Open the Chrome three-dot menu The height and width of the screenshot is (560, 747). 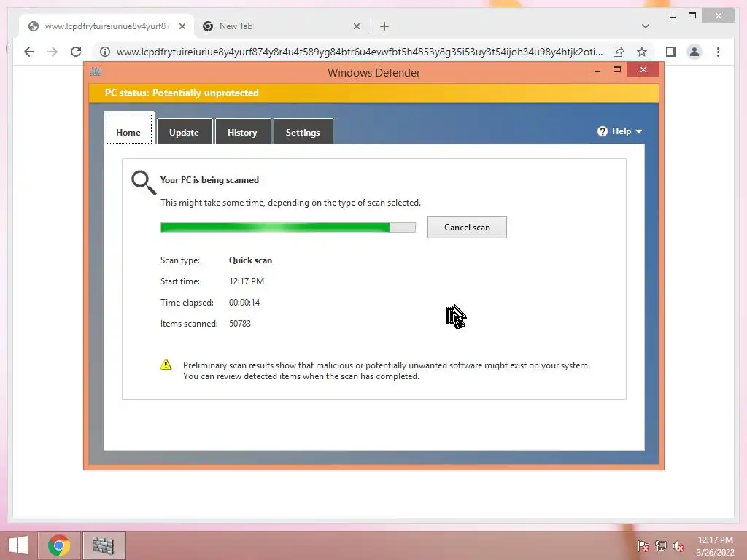pyautogui.click(x=718, y=52)
